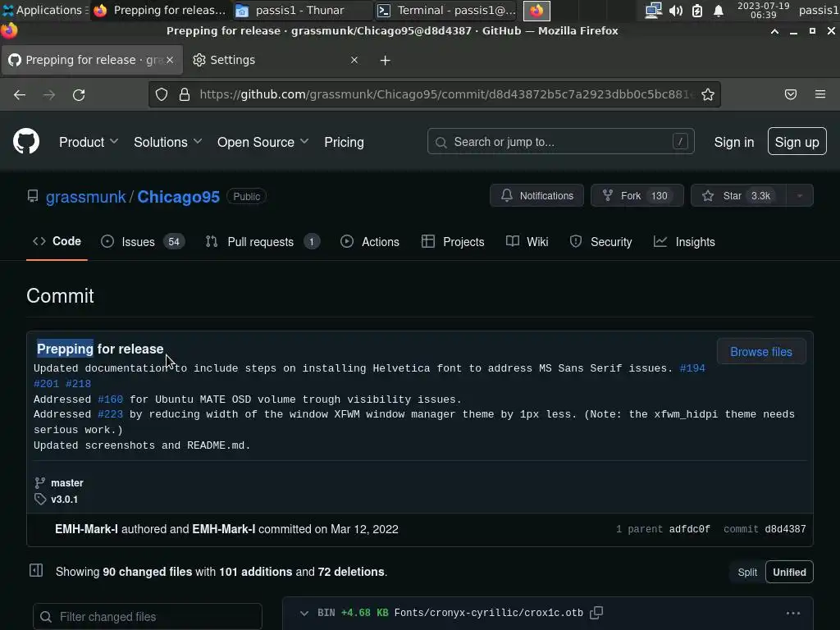The image size is (840, 630).
Task: Open the Pocket save icon
Action: pos(791,95)
